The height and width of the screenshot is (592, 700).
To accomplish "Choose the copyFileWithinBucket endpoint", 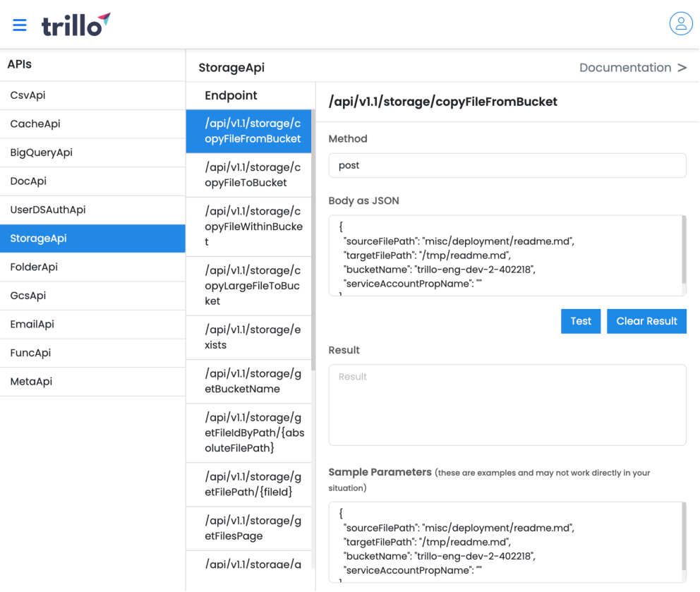I will (248, 226).
